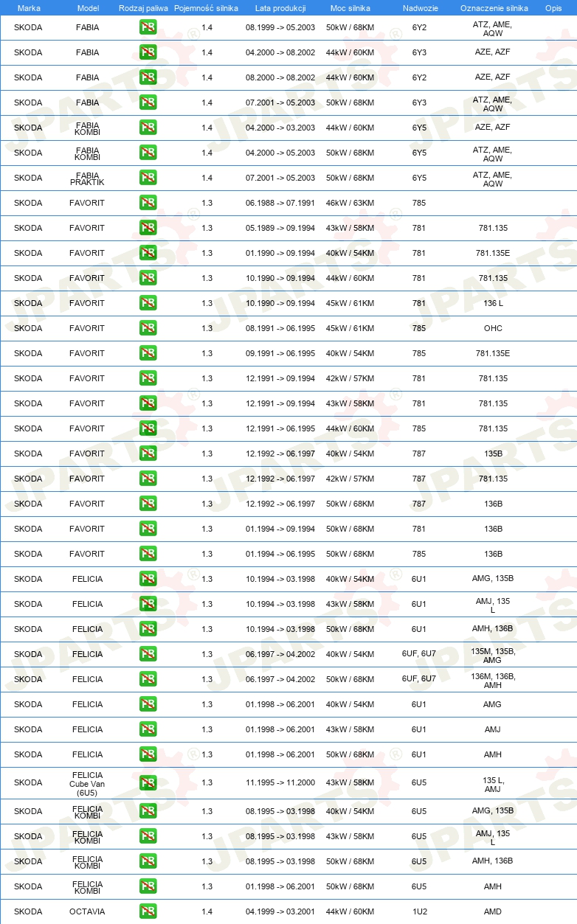Click production years '06.1988 -> 07.1991'
The image size is (577, 924).
(x=280, y=203)
